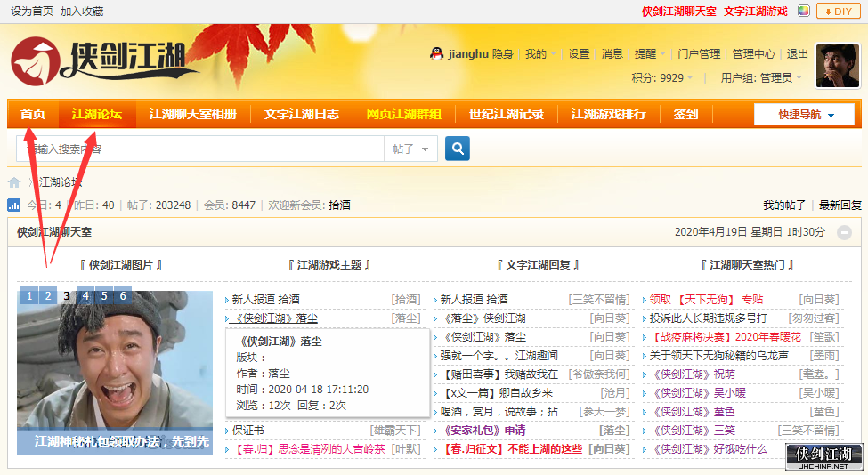Open the 世纪江湖记录 nav tab
This screenshot has height=475, width=868.
pos(506,114)
